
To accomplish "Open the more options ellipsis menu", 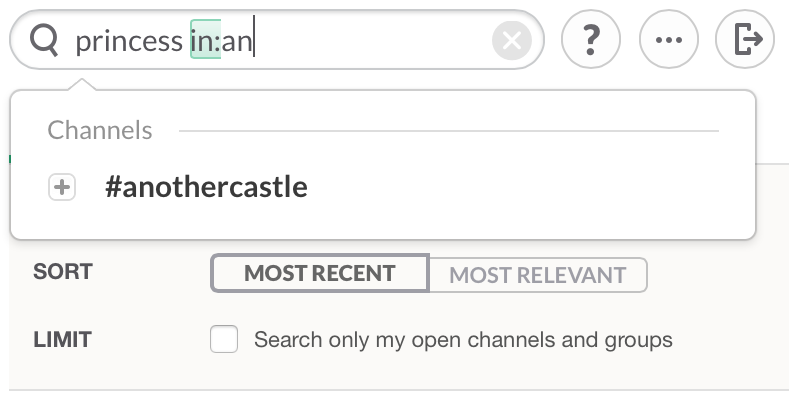I will [668, 39].
